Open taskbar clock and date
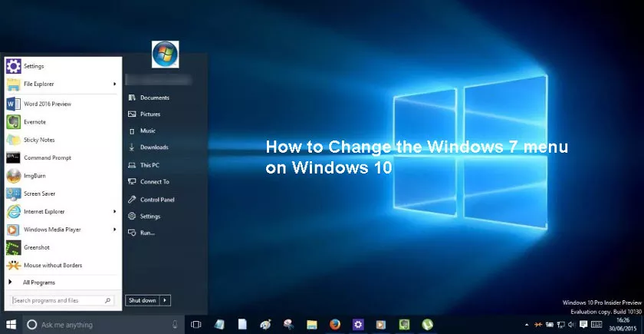The image size is (644, 334). 623,324
